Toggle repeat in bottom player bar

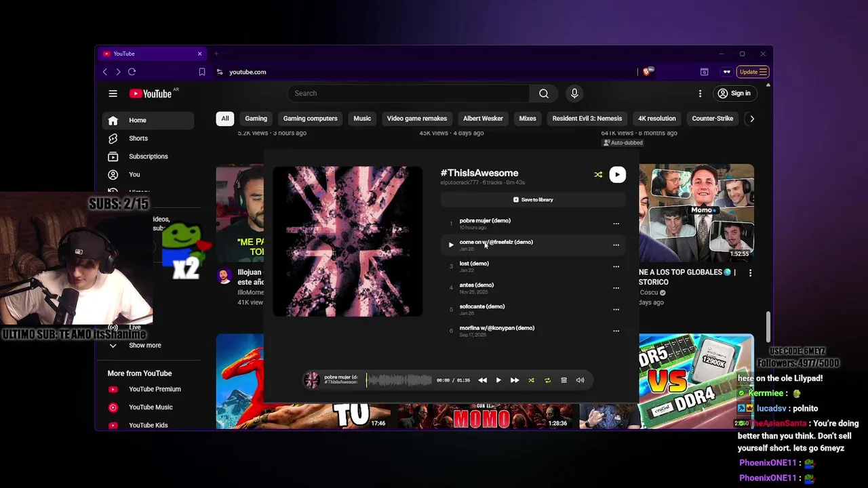(547, 380)
